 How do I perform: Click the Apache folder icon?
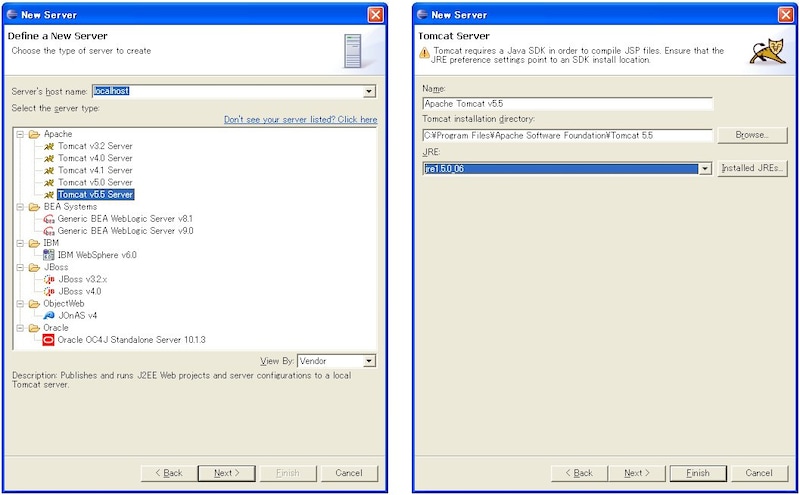tap(34, 134)
